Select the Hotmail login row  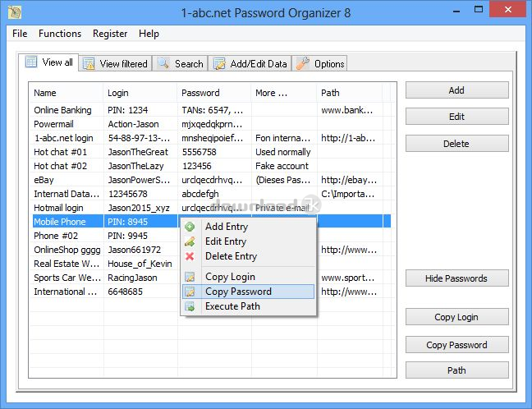point(212,208)
